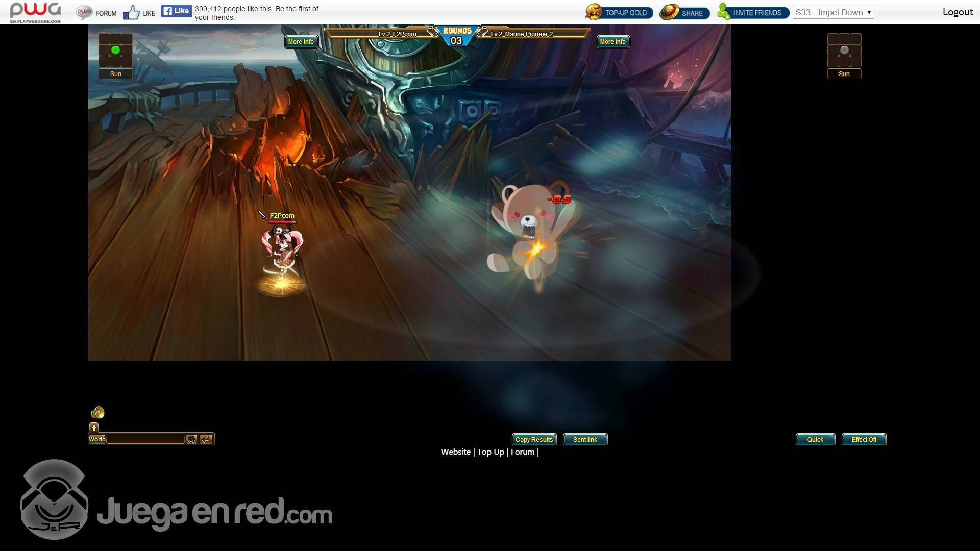
Task: Open the emoticon smiley picker
Action: tap(191, 439)
